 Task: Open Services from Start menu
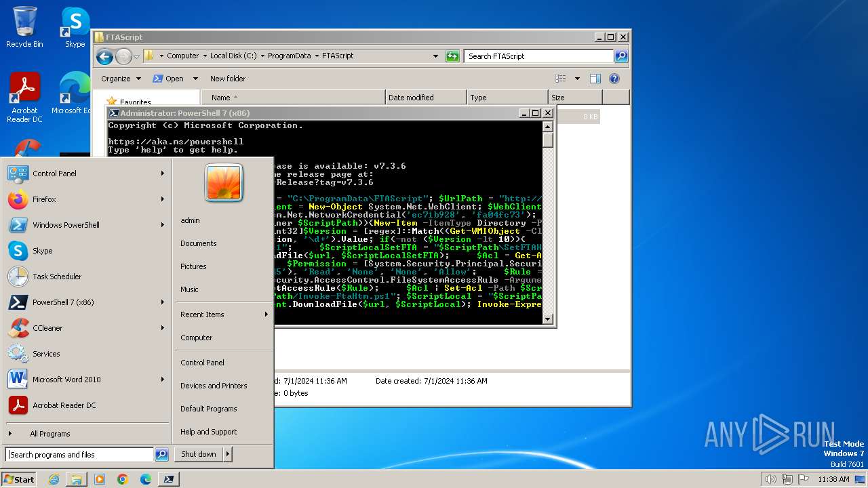tap(86, 354)
